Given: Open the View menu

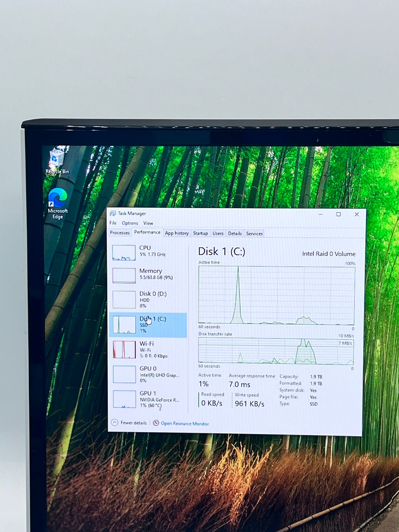Looking at the screenshot, I should (148, 223).
